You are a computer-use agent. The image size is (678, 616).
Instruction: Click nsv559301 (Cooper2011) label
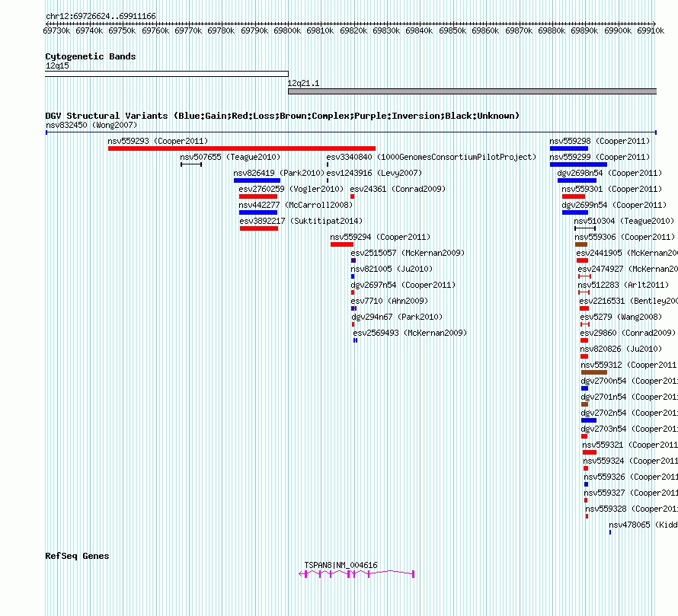point(612,189)
